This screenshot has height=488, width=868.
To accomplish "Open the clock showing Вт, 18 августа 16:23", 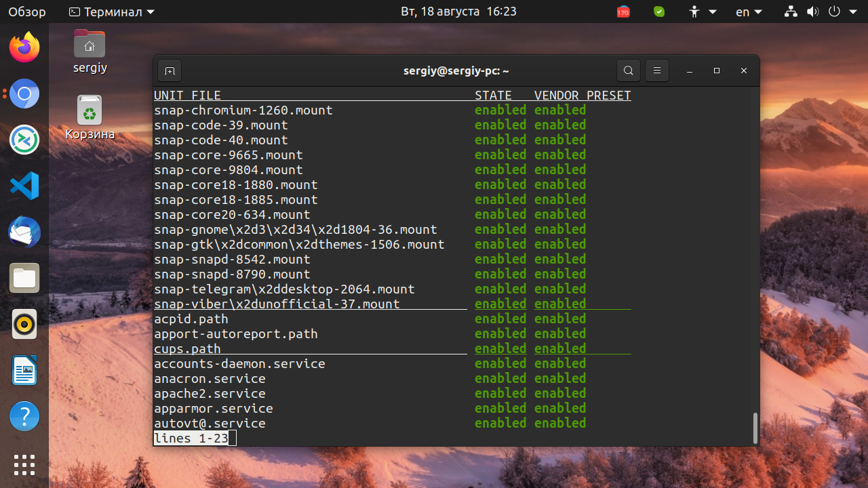I will click(458, 12).
